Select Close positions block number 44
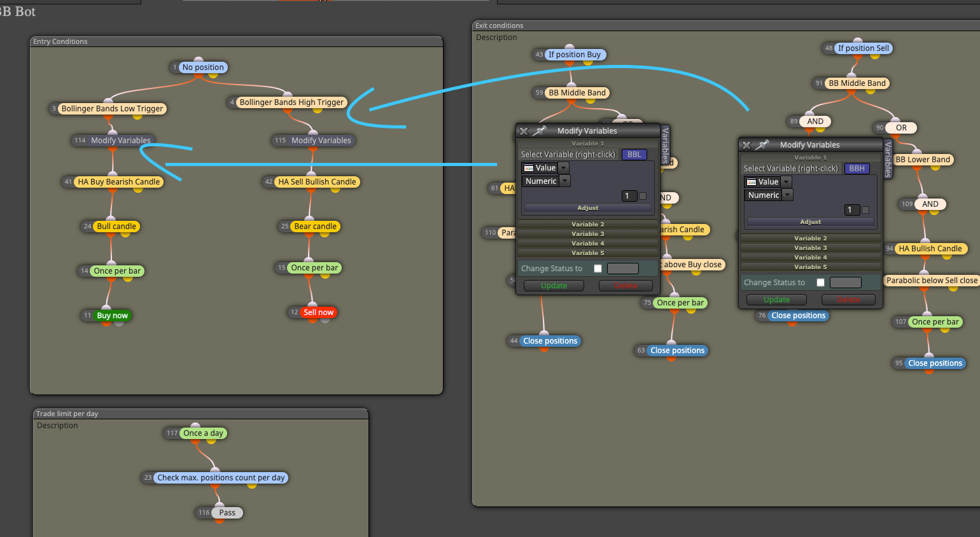This screenshot has height=537, width=980. (550, 341)
